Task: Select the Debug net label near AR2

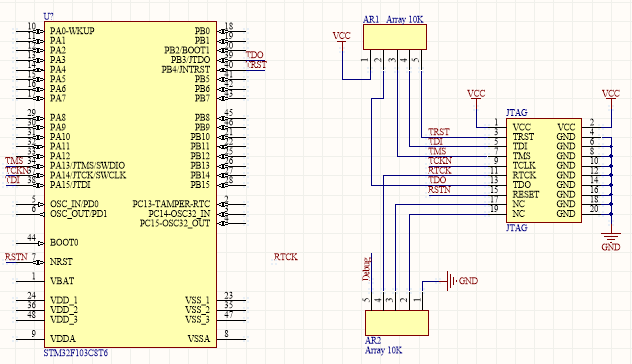Action: (x=366, y=269)
